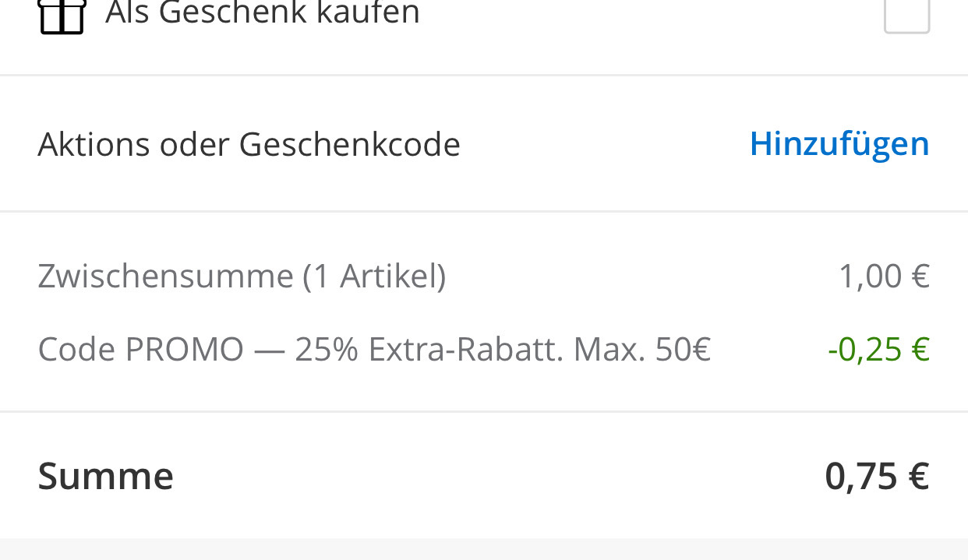Viewport: 968px width, 560px height.
Task: Tap the word Code before PROMO
Action: point(76,350)
